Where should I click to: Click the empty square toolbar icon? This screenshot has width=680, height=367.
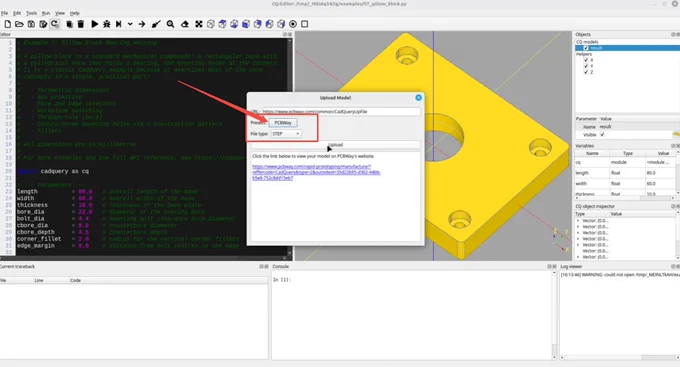pos(305,24)
